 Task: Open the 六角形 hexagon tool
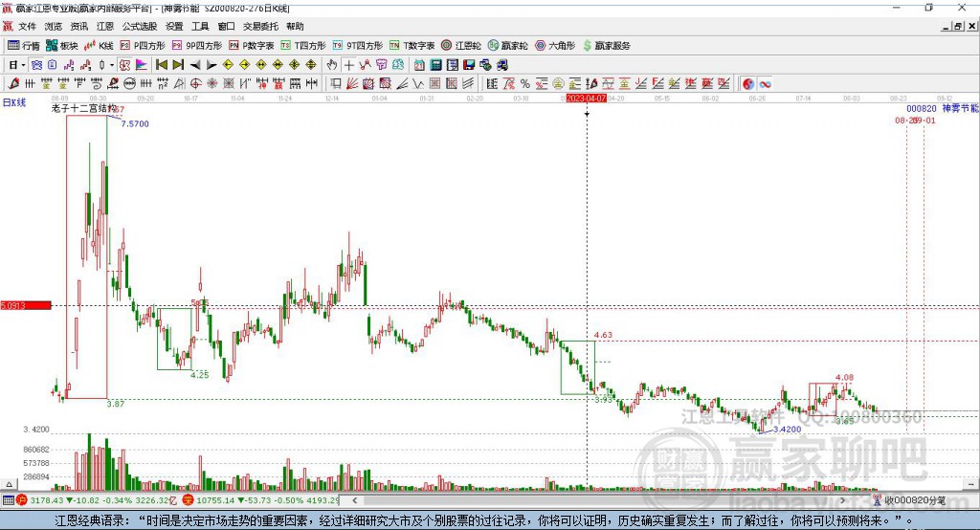coord(555,46)
